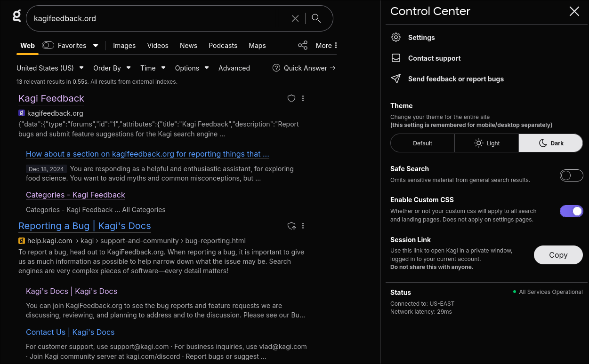Switch to the Images tab
The image size is (589, 364).
(x=124, y=46)
